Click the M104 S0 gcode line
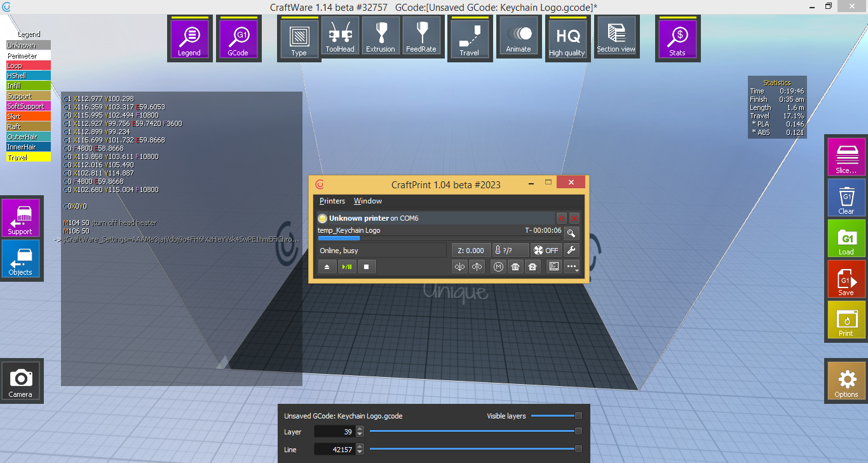Viewport: 868px width, 463px height. click(x=110, y=223)
